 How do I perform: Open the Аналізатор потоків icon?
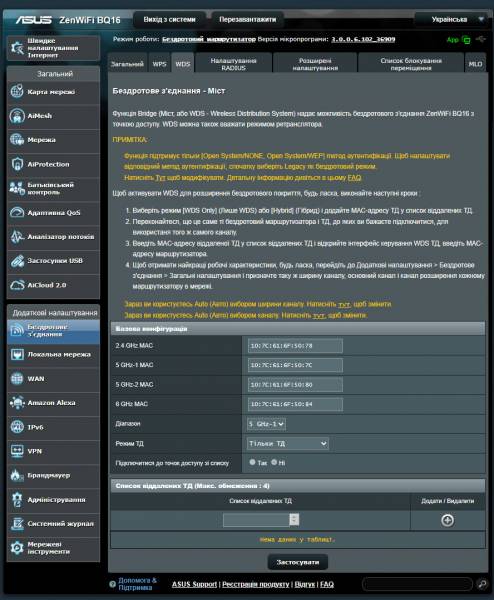17,236
